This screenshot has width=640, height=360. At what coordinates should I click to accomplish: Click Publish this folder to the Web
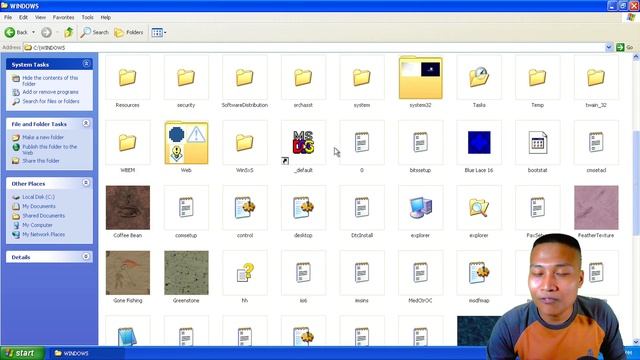pos(49,149)
